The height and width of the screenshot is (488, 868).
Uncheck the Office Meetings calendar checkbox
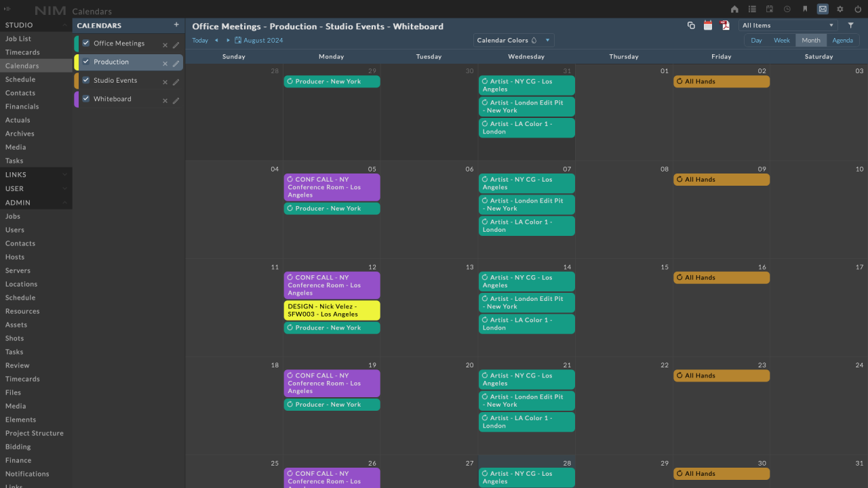[86, 43]
